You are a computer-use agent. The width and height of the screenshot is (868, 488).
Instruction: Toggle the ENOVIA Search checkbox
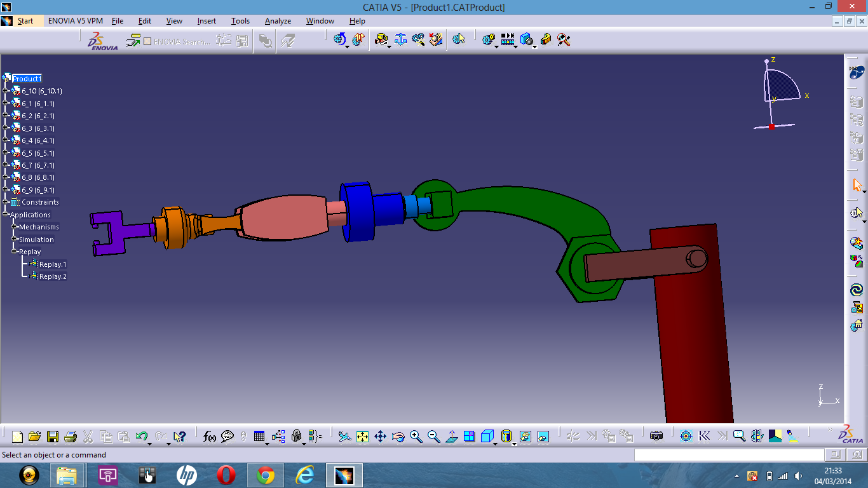coord(147,41)
